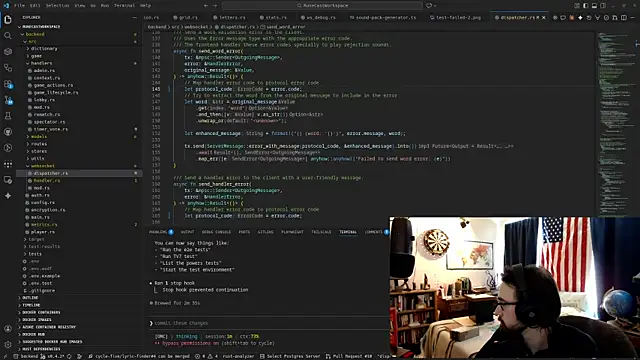This screenshot has height=360, width=640.
Task: Go forward with the navigation arrow
Action: tap(216, 6)
